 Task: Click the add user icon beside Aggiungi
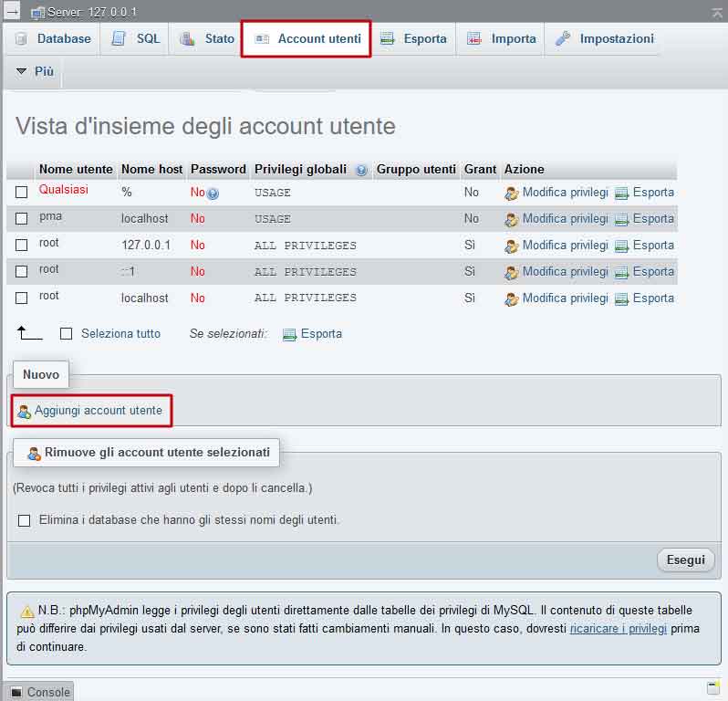tap(24, 412)
